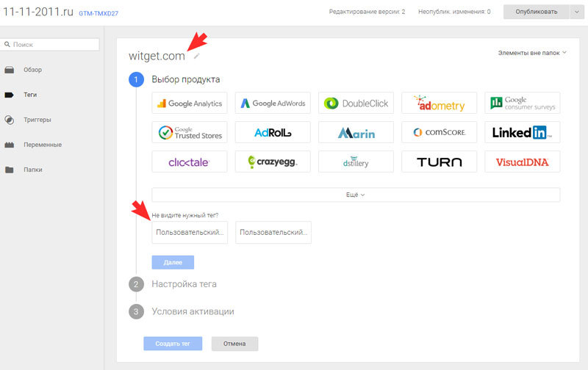Viewport: 588px width, 370px height.
Task: Select first Пользовательский tag option
Action: tap(190, 232)
